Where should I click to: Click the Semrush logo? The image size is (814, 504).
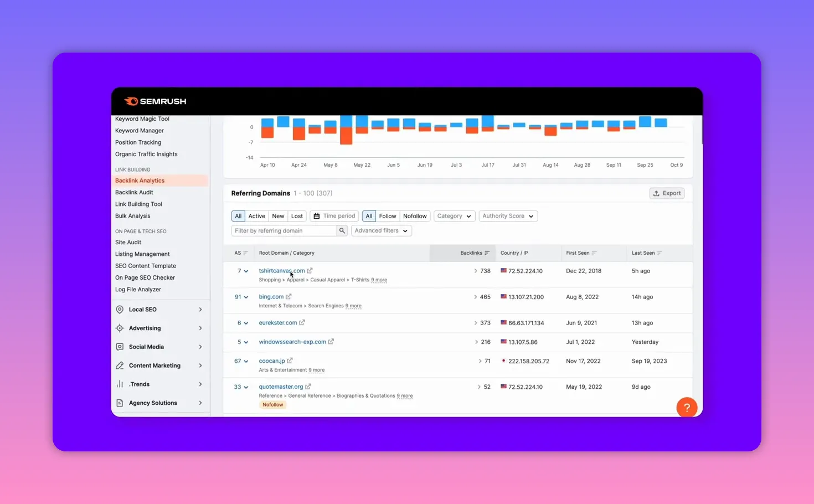(x=155, y=101)
